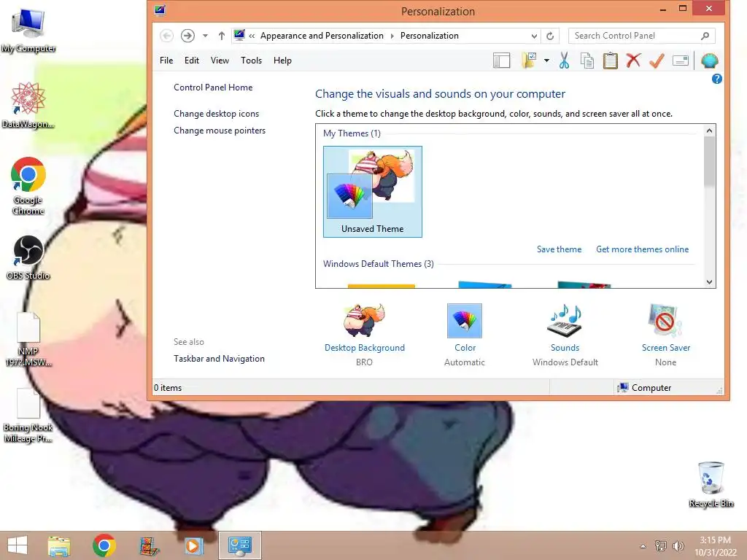Open Google Chrome from the taskbar

[x=104, y=545]
